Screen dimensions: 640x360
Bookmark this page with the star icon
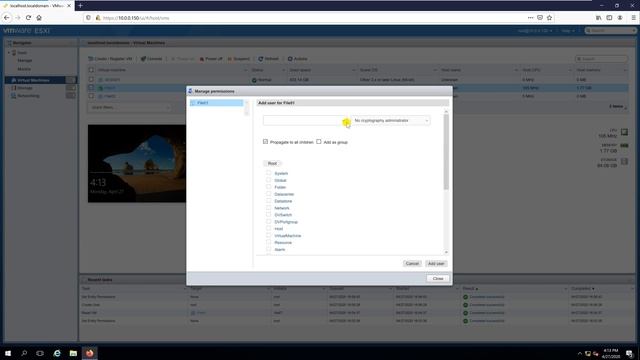[549, 18]
